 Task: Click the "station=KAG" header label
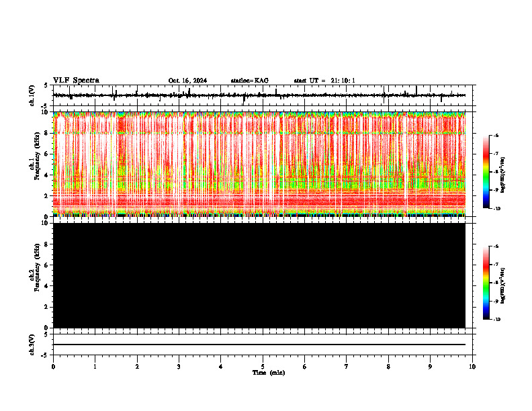tap(250, 81)
